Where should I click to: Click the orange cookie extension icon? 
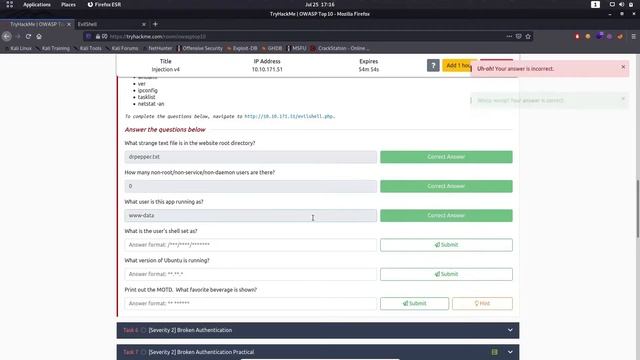588,36
